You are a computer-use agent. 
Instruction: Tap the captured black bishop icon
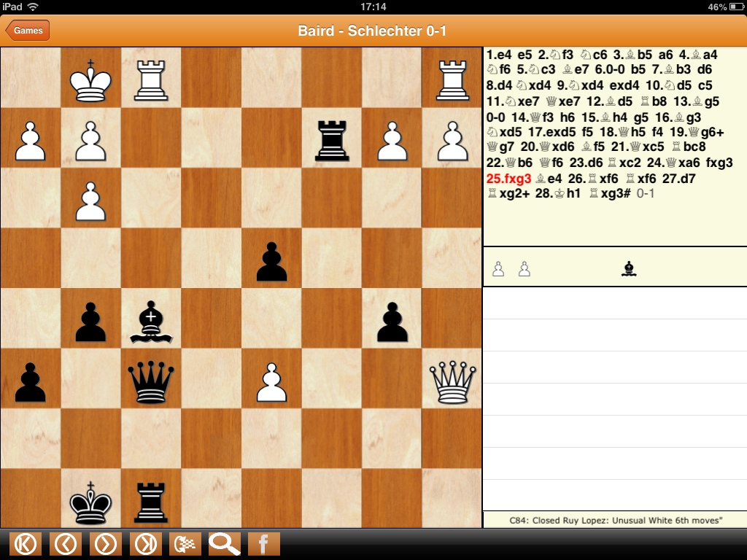[x=628, y=269]
